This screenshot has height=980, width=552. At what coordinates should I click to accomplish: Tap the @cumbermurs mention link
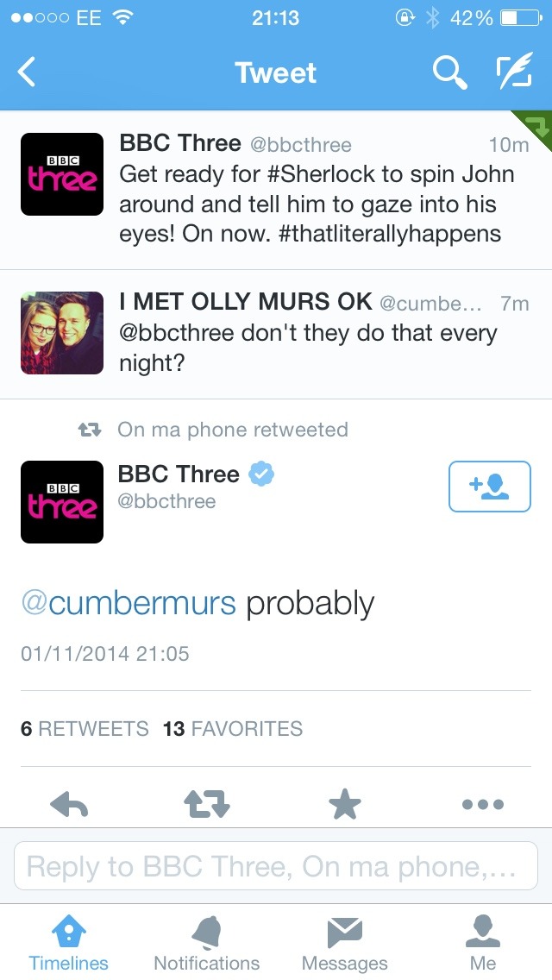[129, 604]
